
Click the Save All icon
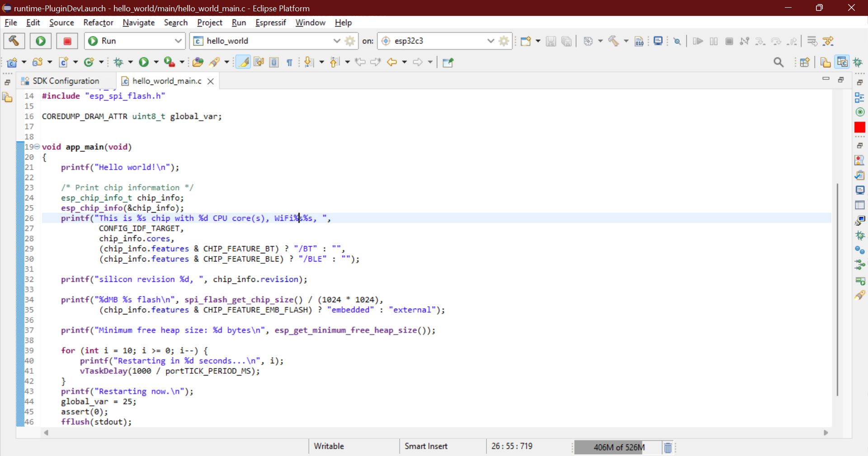tap(566, 41)
